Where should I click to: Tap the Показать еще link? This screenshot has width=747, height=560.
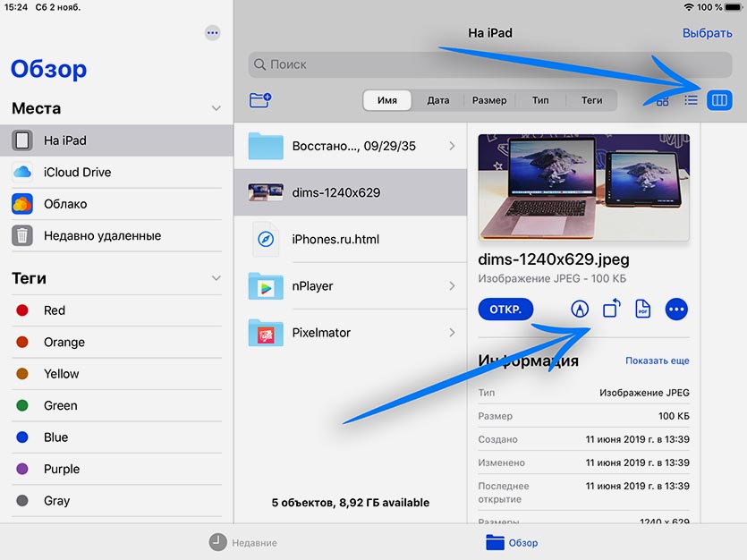click(657, 361)
